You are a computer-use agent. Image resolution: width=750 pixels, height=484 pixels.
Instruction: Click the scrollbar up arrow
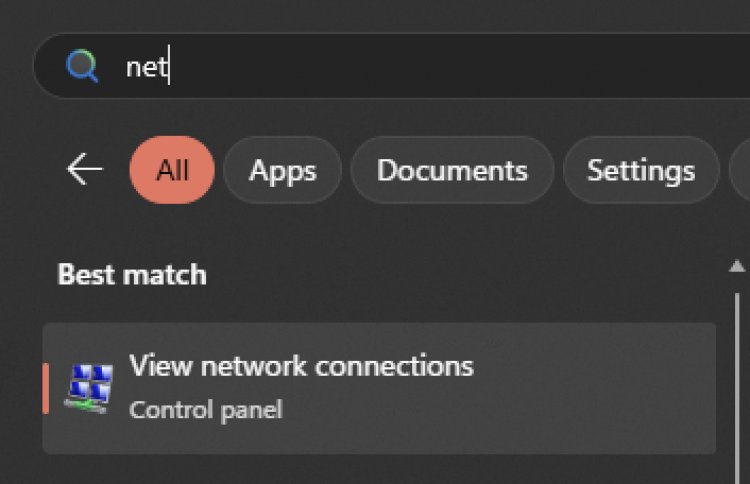click(737, 266)
